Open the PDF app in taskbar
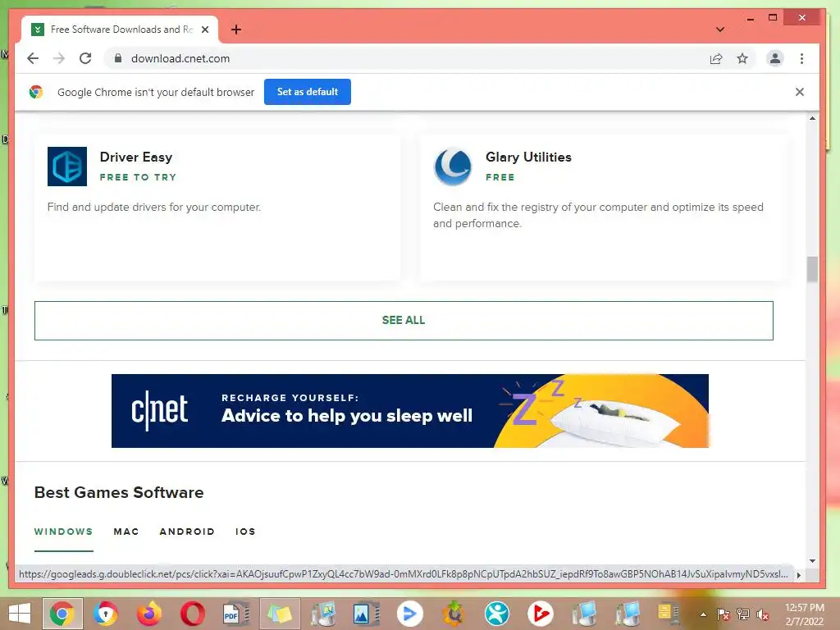This screenshot has width=840, height=630. pos(235,614)
